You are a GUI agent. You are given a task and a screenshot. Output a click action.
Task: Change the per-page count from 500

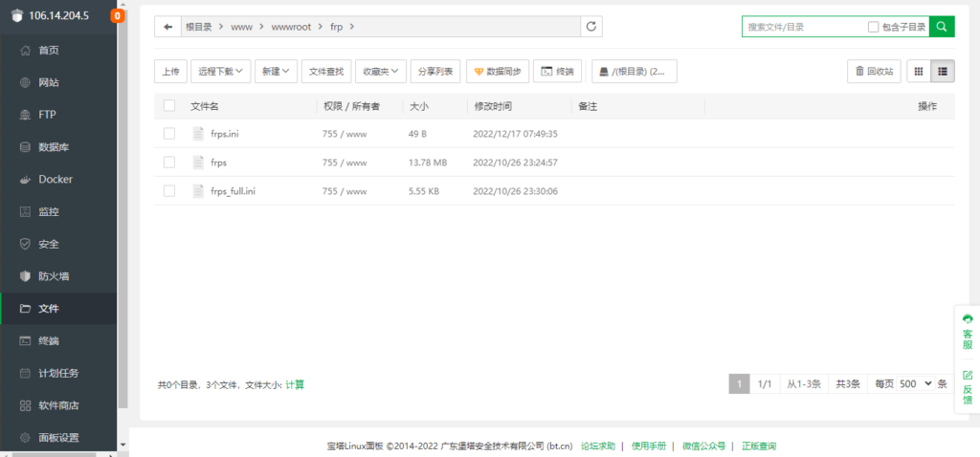(915, 383)
